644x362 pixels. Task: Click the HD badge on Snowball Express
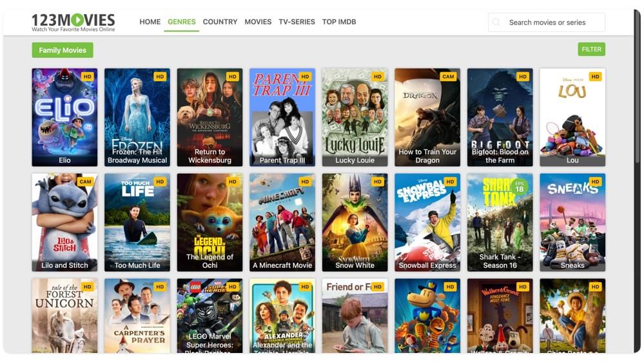tap(450, 182)
